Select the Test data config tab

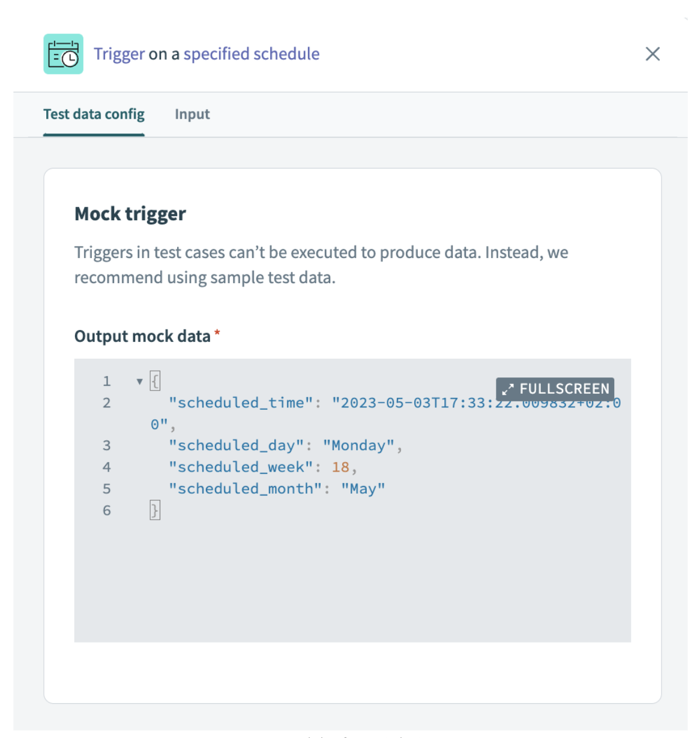click(94, 114)
